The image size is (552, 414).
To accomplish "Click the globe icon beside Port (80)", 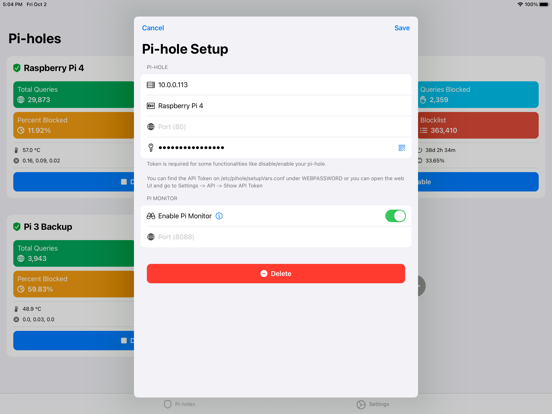I will (151, 127).
